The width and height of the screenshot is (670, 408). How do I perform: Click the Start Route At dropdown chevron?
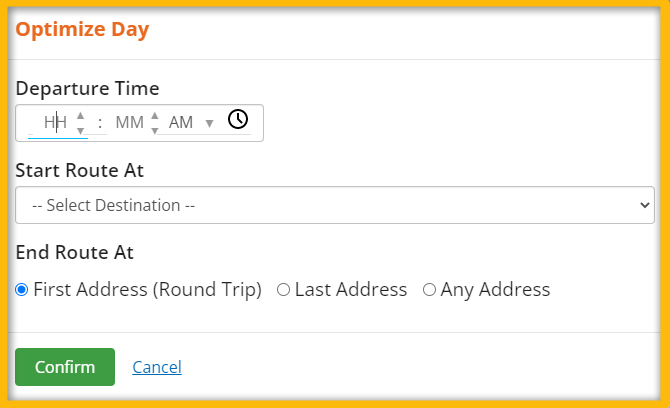[x=645, y=205]
